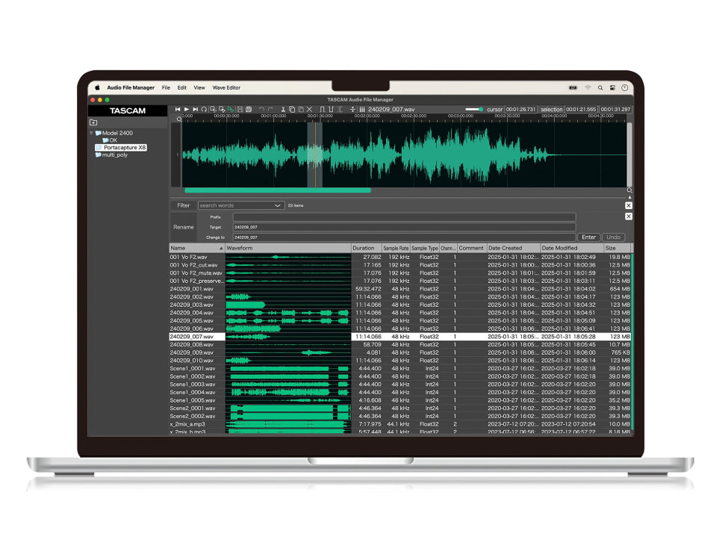Open the Edit menu

[181, 87]
